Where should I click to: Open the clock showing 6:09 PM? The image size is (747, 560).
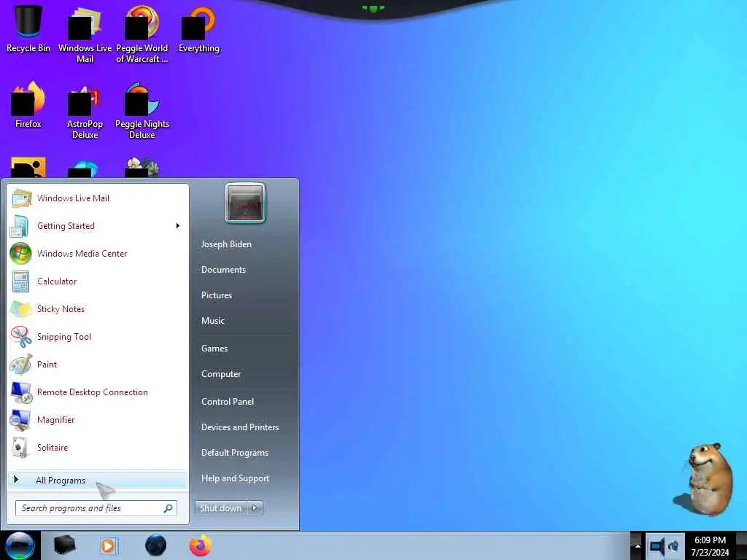710,545
